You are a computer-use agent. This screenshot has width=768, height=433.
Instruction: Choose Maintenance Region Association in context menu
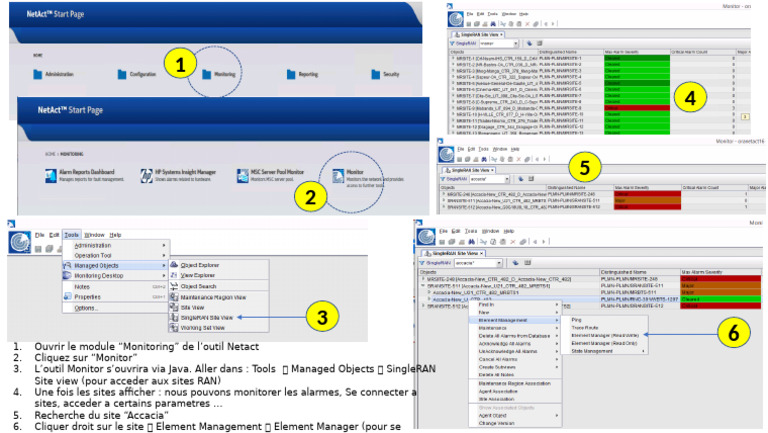(x=515, y=384)
